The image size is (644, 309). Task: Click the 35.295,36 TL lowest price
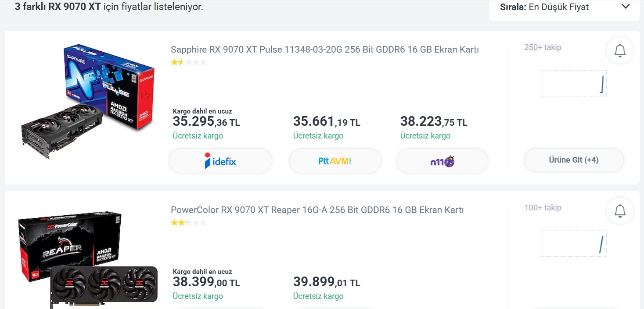tap(206, 121)
